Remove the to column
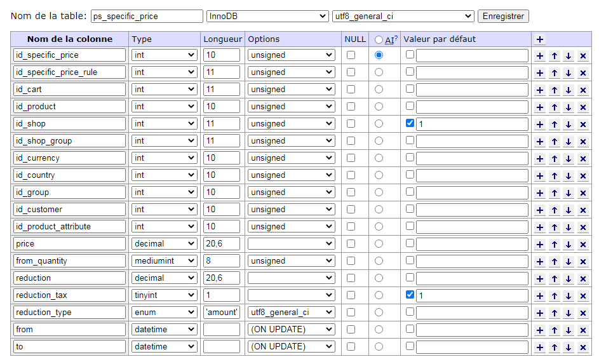The width and height of the screenshot is (599, 364). 583,348
